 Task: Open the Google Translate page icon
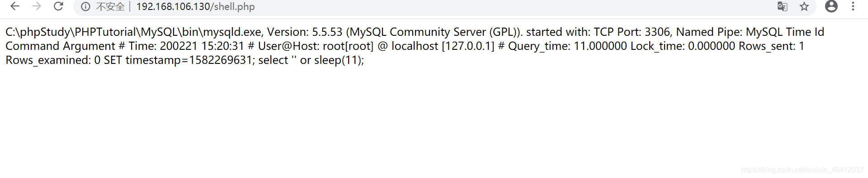pyautogui.click(x=782, y=6)
